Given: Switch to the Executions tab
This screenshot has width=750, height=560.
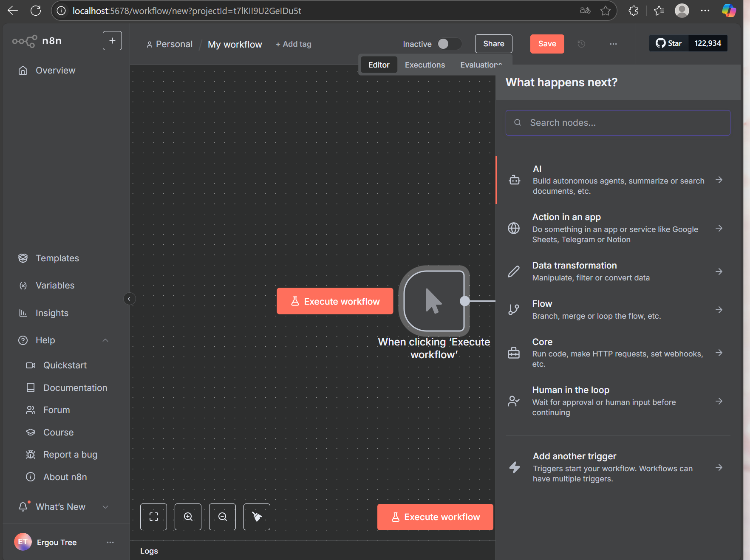Looking at the screenshot, I should 425,65.
